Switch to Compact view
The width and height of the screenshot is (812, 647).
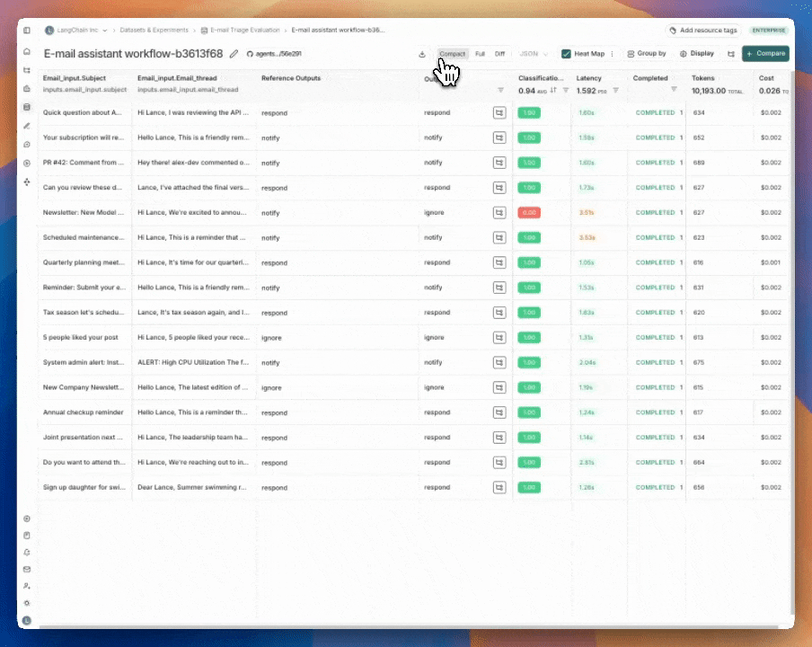(452, 54)
